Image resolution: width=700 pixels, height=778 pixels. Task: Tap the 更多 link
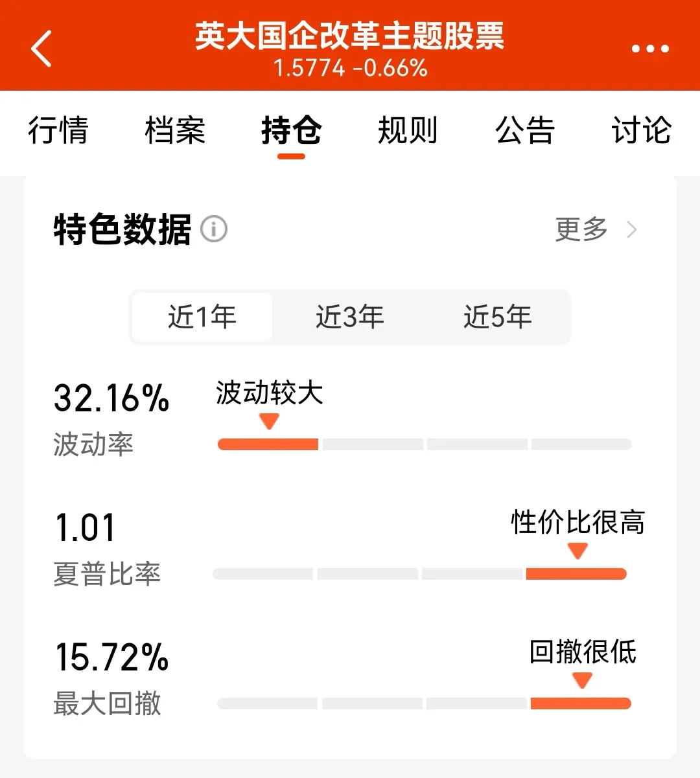click(x=581, y=229)
